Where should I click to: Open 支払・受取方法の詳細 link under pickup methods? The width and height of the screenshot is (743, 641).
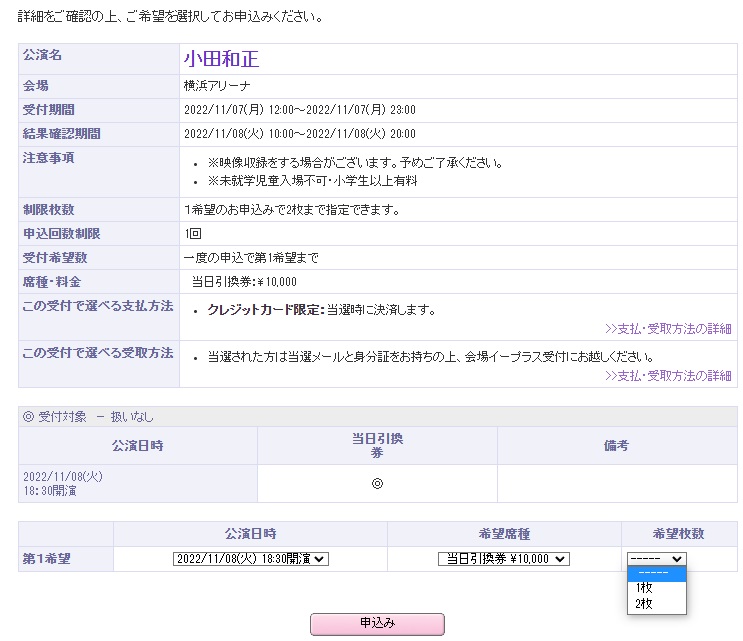coord(668,376)
